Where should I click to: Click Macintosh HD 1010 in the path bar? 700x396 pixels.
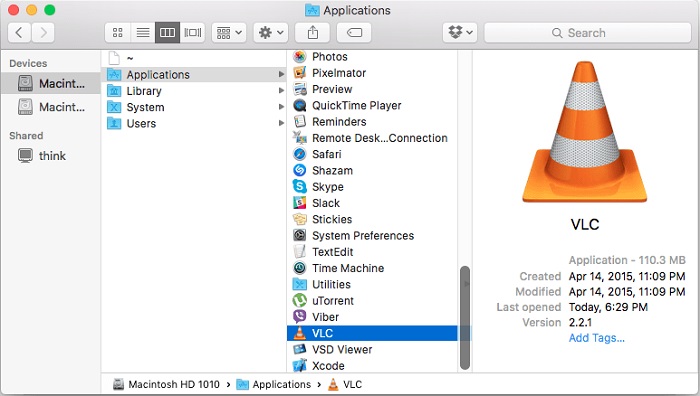(x=167, y=384)
